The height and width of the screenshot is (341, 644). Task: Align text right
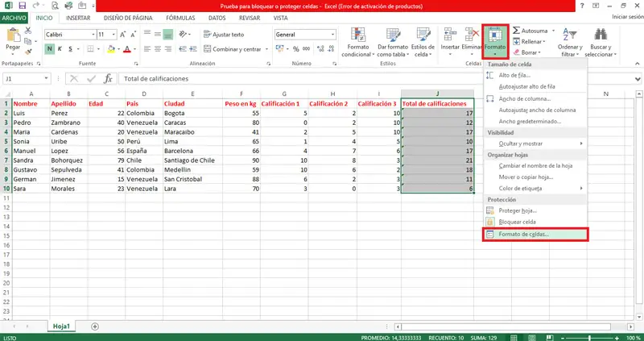coord(167,49)
